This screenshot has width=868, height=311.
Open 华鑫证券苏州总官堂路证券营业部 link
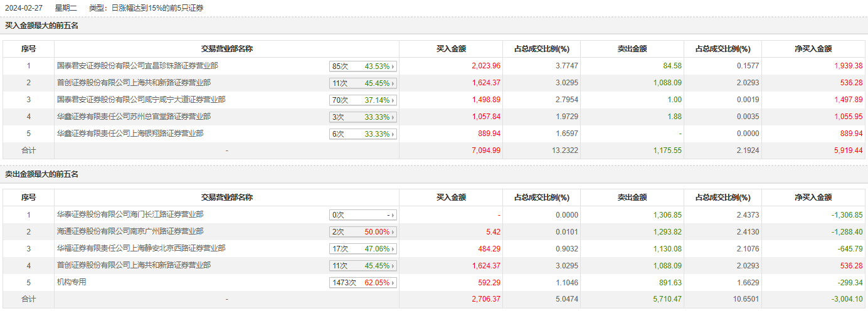[134, 117]
